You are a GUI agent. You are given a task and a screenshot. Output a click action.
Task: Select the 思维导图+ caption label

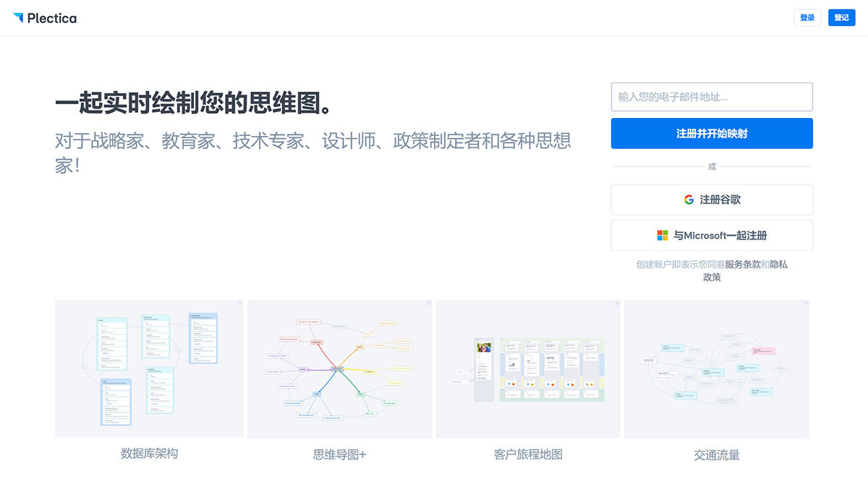(339, 454)
